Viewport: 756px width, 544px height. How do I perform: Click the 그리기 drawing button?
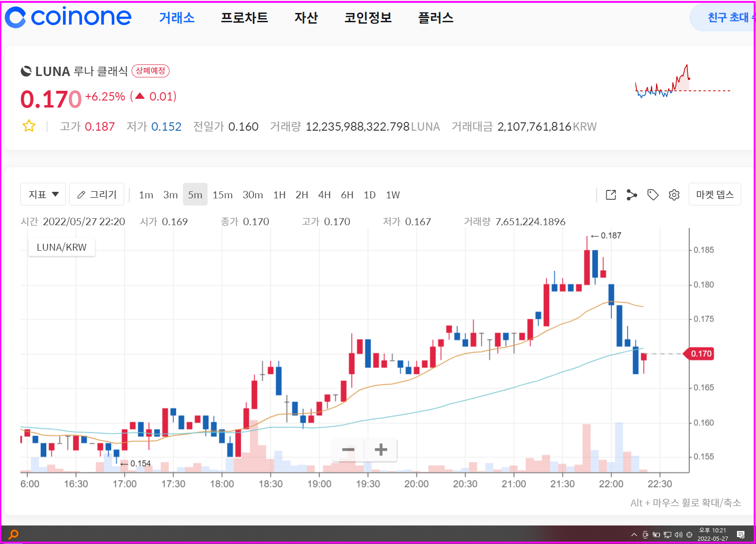[x=96, y=194]
